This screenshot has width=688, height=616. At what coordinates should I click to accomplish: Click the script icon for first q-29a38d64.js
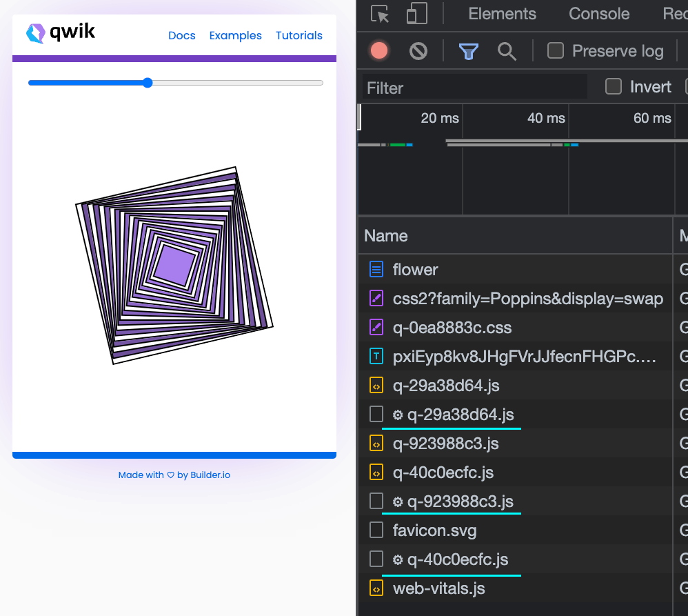(x=376, y=385)
